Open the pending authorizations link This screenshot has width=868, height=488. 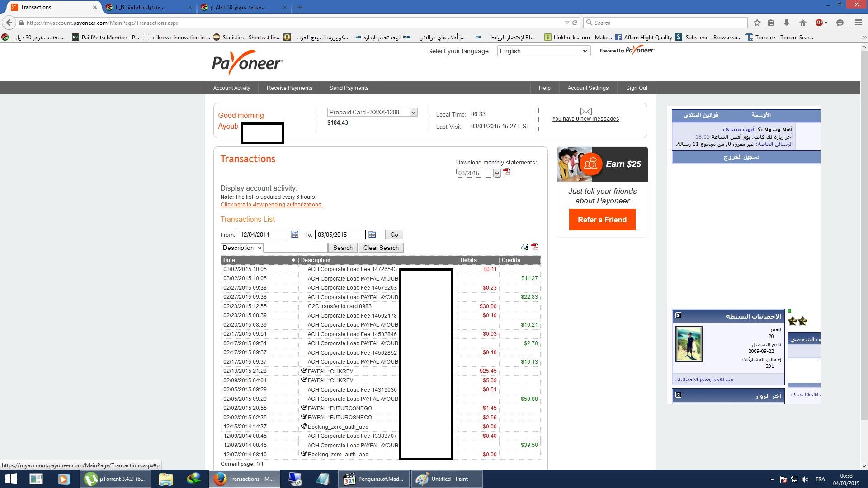pos(271,205)
